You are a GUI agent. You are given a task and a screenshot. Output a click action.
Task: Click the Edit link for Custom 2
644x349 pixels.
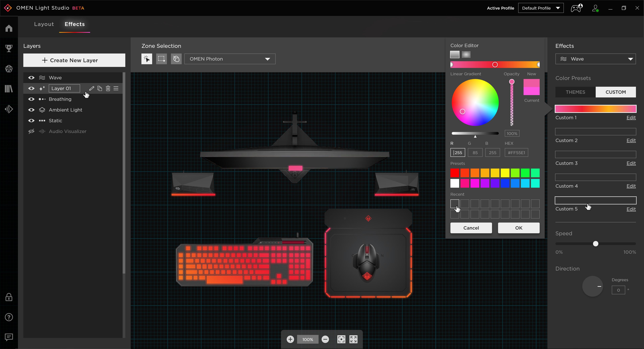click(x=631, y=141)
